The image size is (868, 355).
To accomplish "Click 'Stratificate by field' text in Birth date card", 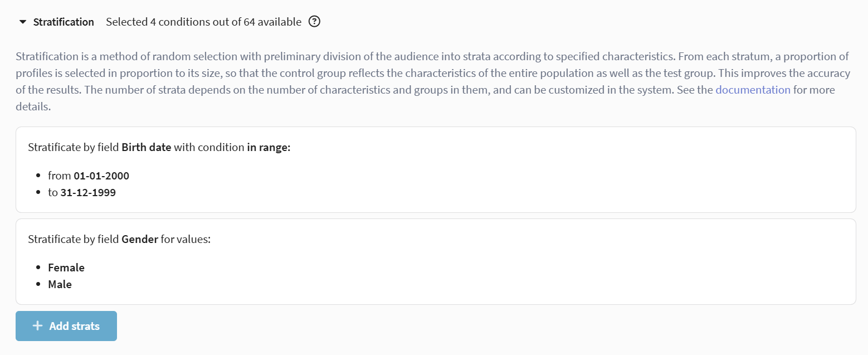I will tap(73, 148).
